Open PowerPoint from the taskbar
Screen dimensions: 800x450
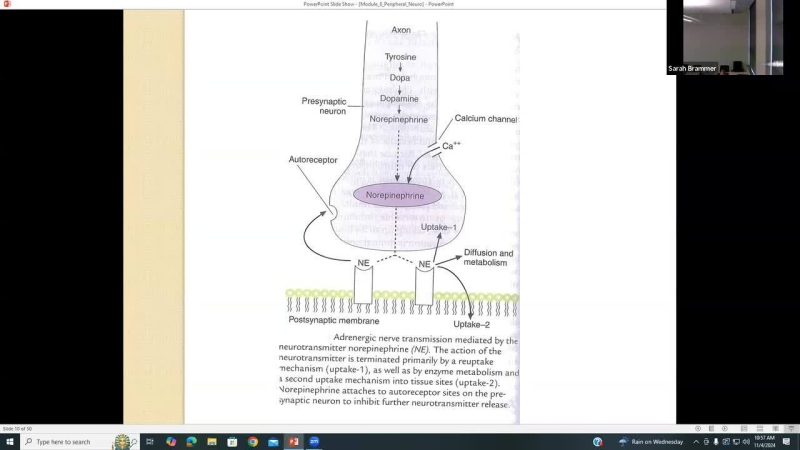click(x=294, y=441)
